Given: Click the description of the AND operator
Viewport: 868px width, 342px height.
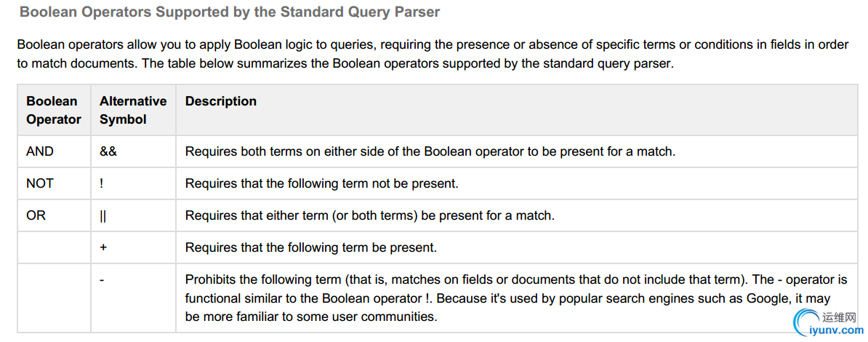Looking at the screenshot, I should pos(430,151).
